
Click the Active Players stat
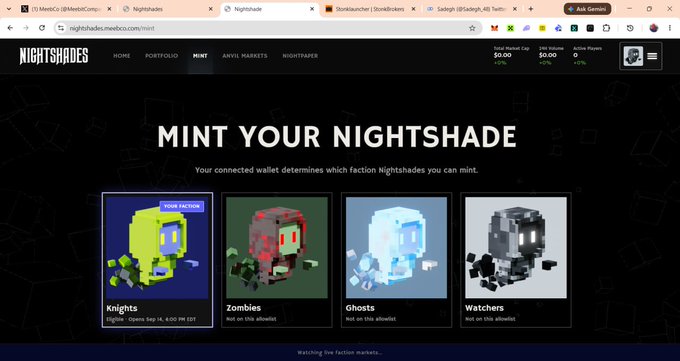pyautogui.click(x=587, y=56)
